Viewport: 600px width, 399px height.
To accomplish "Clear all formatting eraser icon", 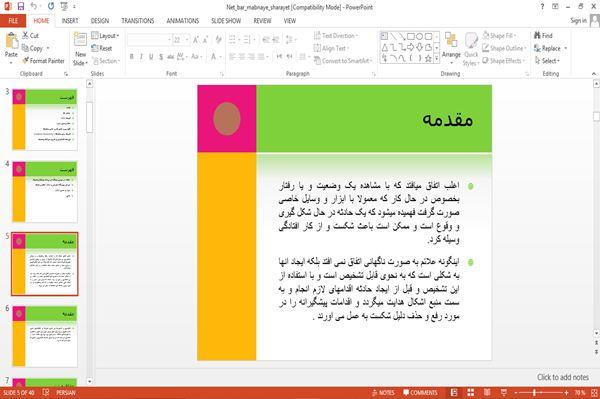I will [218, 40].
